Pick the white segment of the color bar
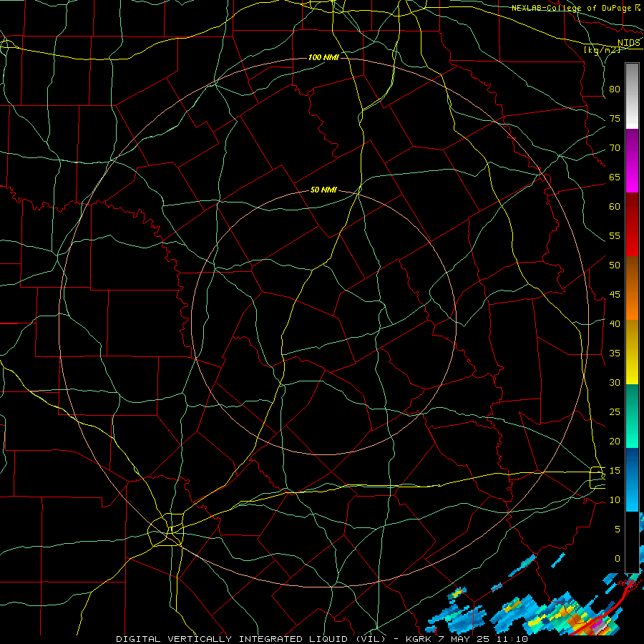644x644 pixels. (632, 96)
